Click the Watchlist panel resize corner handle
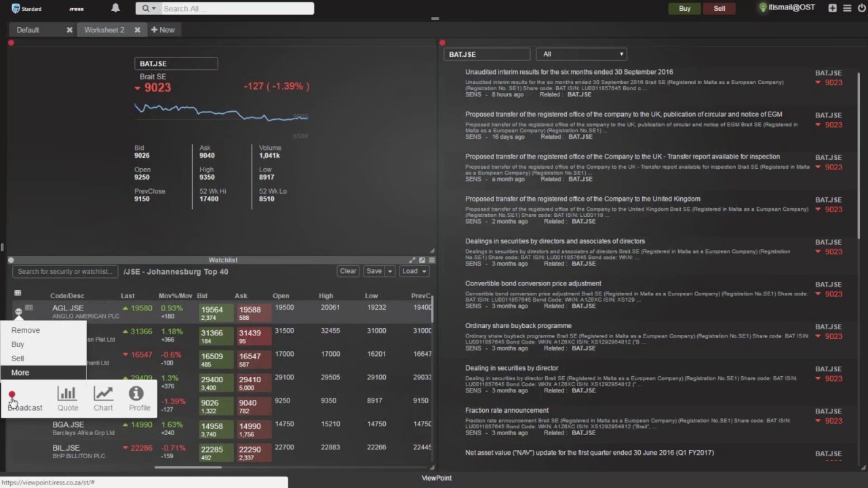 (432, 467)
